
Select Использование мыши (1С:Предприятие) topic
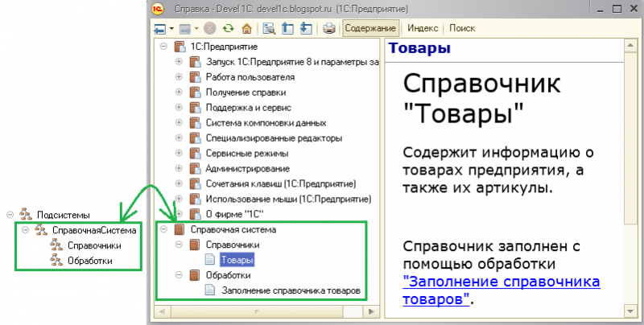click(x=288, y=199)
